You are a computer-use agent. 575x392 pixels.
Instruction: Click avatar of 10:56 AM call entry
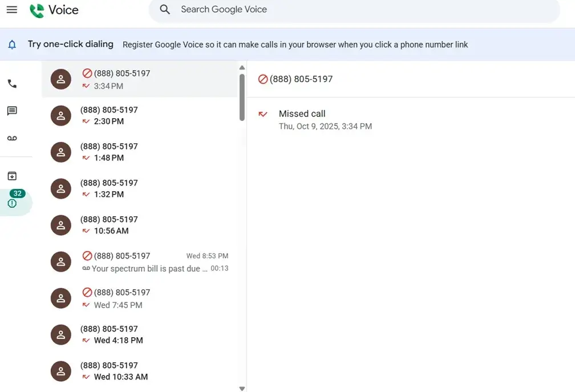pyautogui.click(x=61, y=225)
